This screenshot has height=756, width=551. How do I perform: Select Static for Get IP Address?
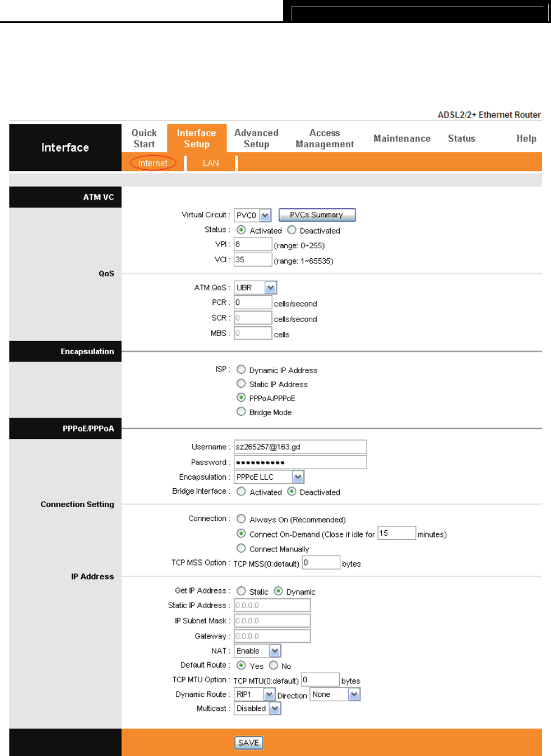pos(241,591)
